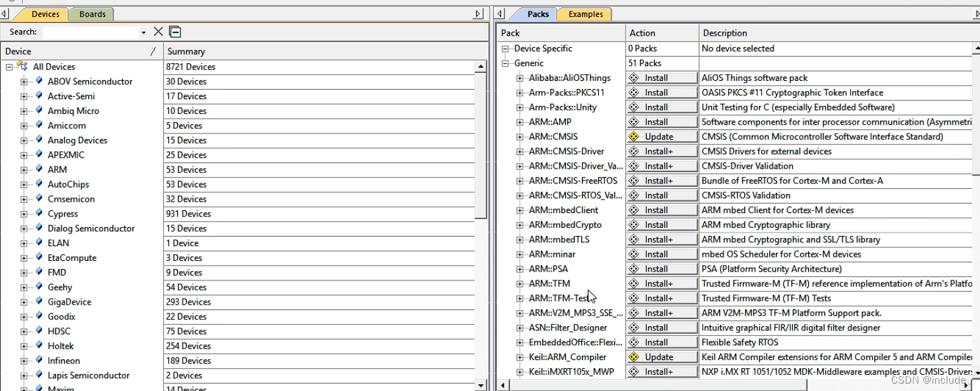Image resolution: width=980 pixels, height=391 pixels.
Task: Sort by the Device column header
Action: point(82,51)
